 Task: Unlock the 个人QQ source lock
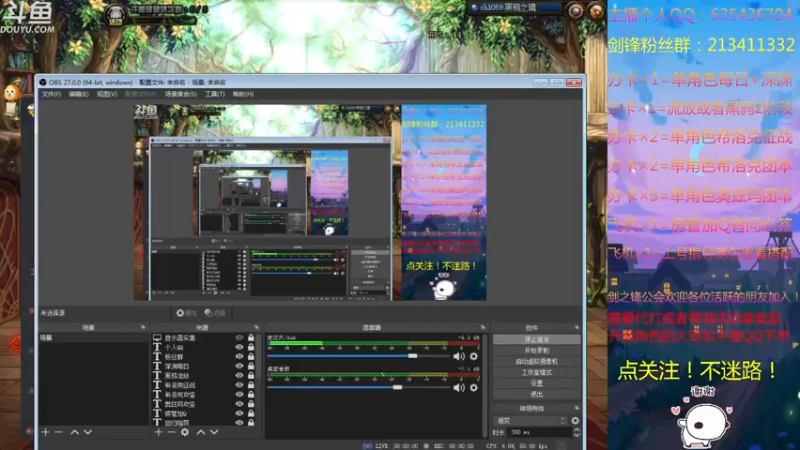[x=251, y=347]
